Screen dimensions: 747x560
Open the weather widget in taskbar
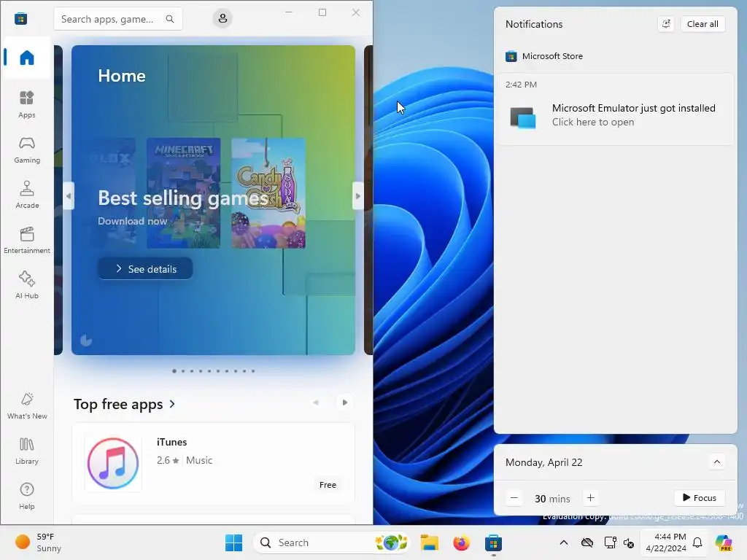(x=38, y=542)
